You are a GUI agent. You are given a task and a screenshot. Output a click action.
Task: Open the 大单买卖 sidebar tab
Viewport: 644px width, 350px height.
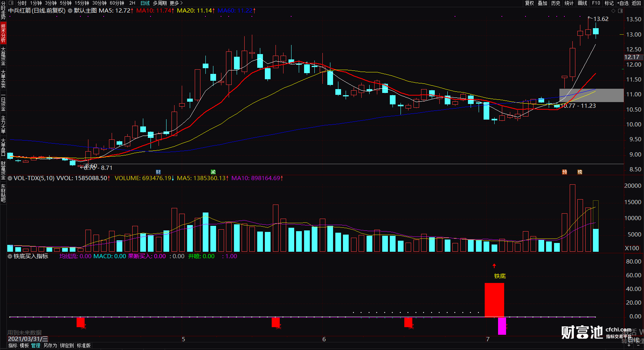point(3,79)
